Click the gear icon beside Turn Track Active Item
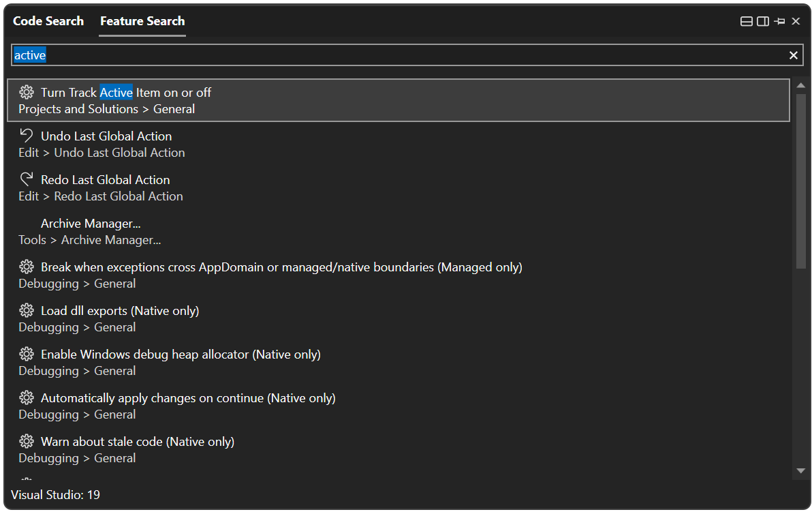 click(x=27, y=92)
